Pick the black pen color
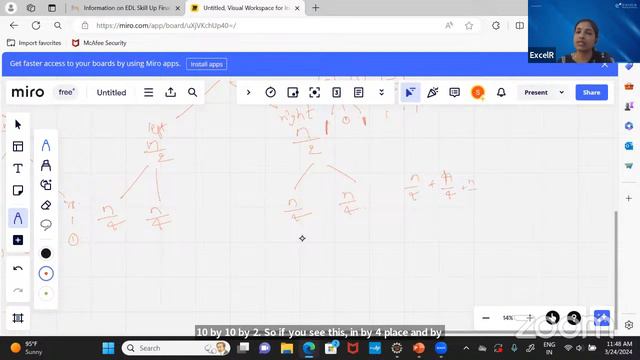Viewport: 640px width, 360px height. click(x=46, y=253)
